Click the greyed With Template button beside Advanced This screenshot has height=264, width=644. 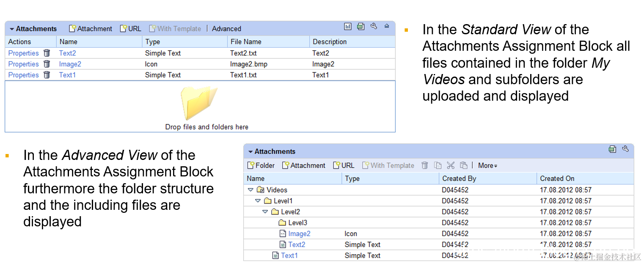(175, 29)
